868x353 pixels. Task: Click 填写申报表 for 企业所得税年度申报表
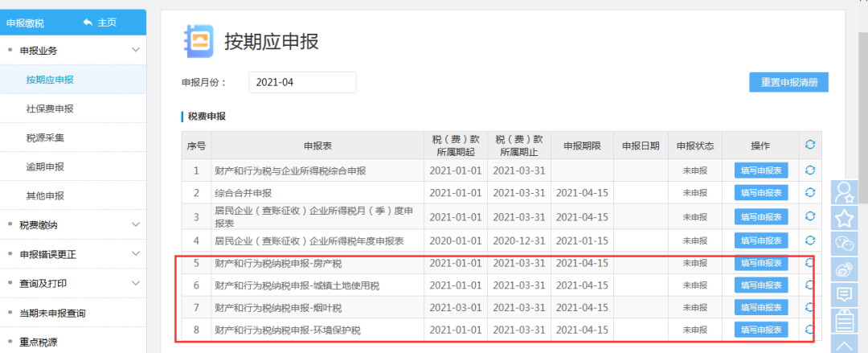point(761,240)
